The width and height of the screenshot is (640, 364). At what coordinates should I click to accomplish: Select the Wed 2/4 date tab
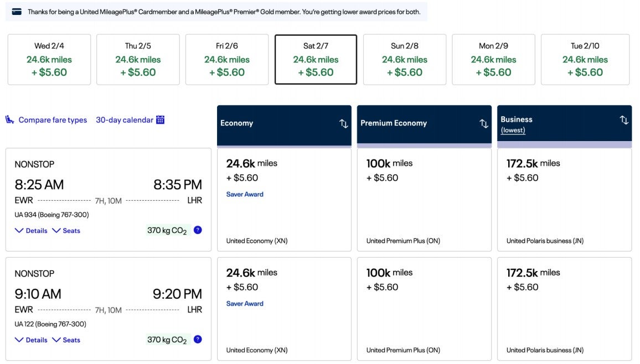(48, 59)
